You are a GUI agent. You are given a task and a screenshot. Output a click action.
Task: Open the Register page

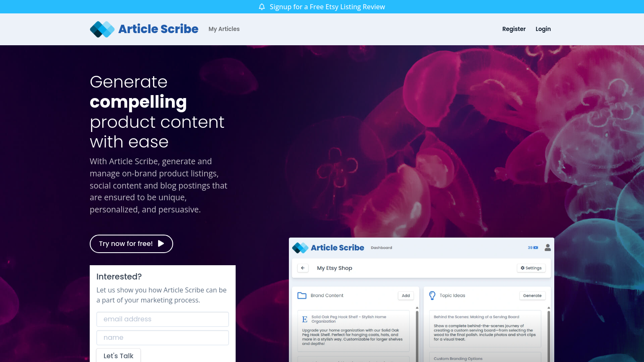point(514,29)
